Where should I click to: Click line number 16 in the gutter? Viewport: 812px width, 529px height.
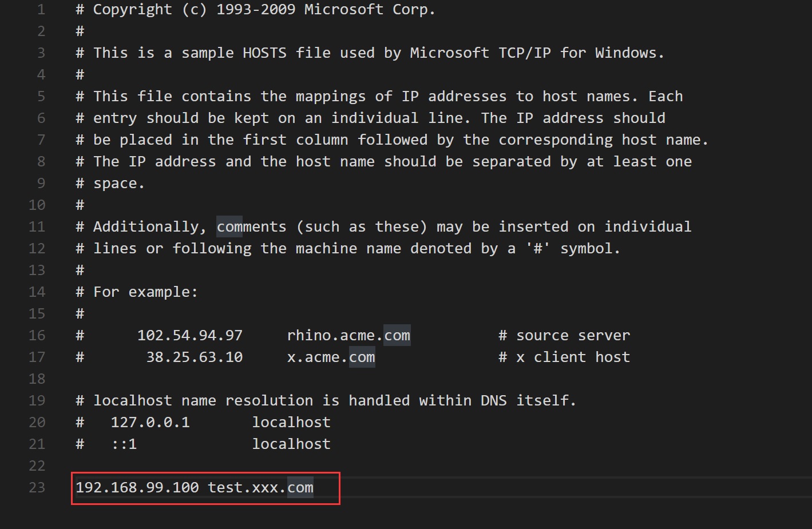click(x=37, y=336)
